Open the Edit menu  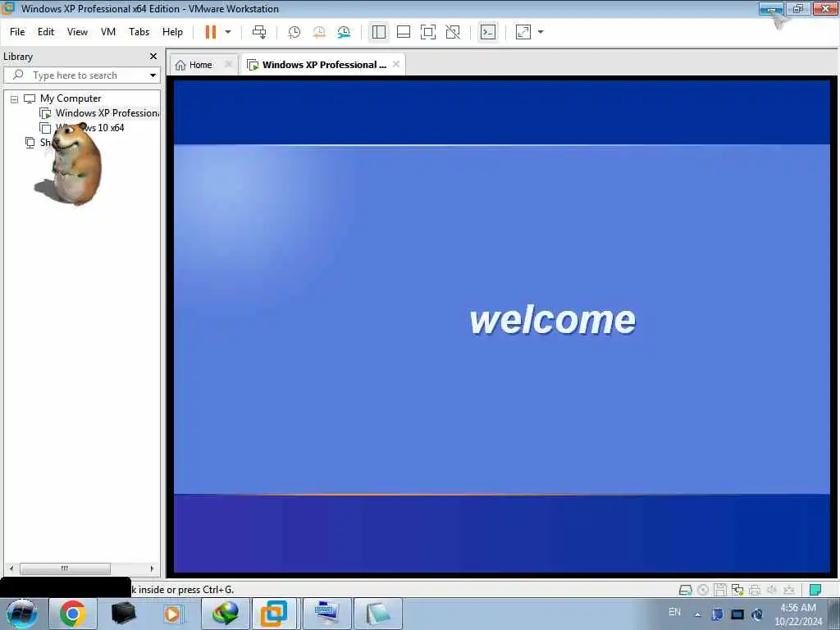pyautogui.click(x=46, y=32)
